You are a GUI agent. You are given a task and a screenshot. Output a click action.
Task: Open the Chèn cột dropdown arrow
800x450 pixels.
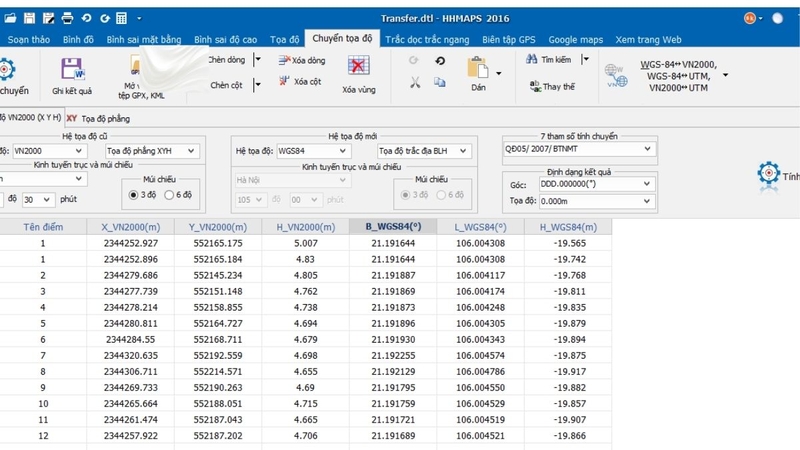tap(258, 85)
